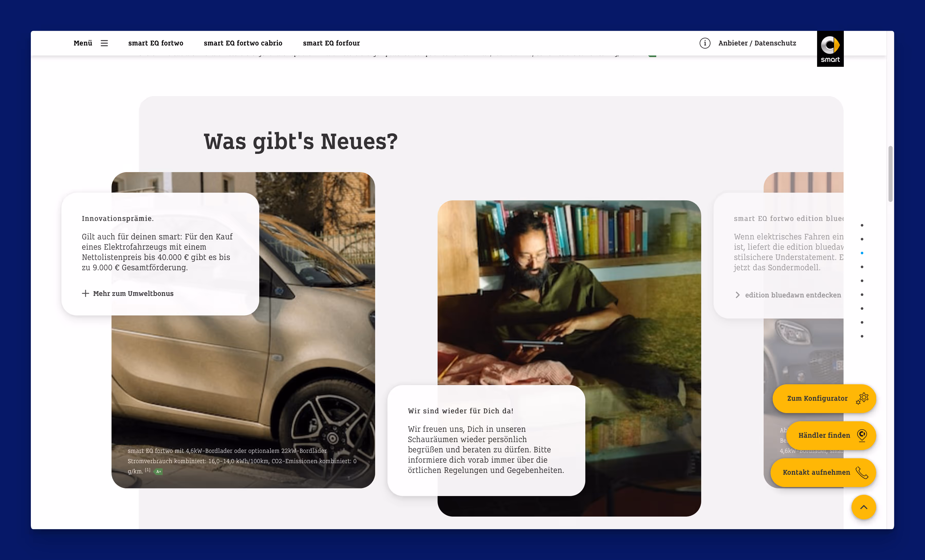Switch to the smart EQ forfour tab
This screenshot has height=560, width=925.
click(x=331, y=43)
